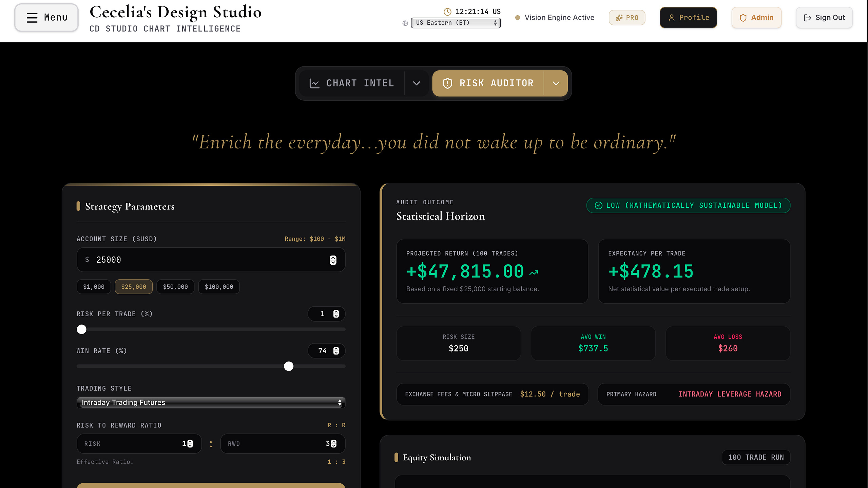Open the hamburger Menu button
The height and width of the screenshot is (488, 868).
(x=46, y=18)
